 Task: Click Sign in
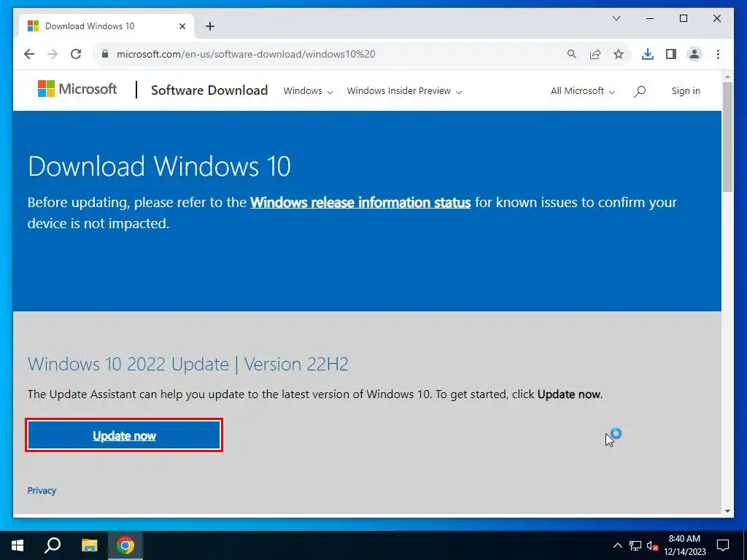[686, 91]
